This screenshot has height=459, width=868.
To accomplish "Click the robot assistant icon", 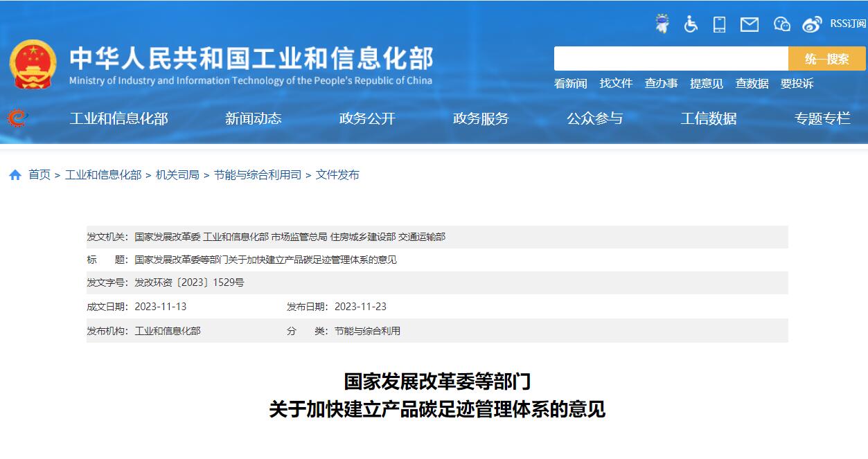I will point(662,24).
